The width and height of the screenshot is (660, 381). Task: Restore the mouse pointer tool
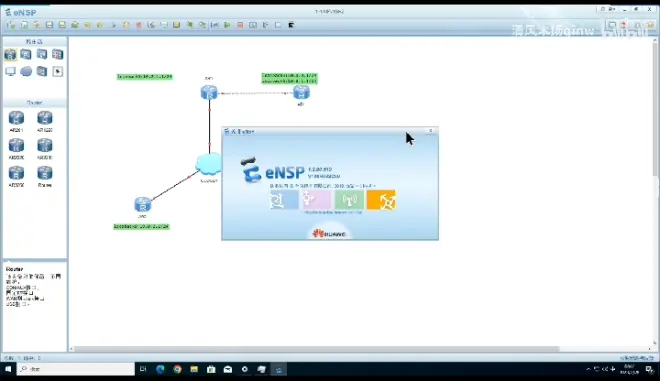tap(113, 25)
